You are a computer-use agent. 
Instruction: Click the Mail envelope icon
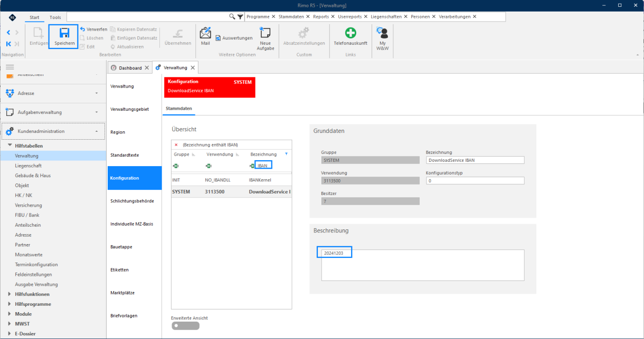click(205, 36)
